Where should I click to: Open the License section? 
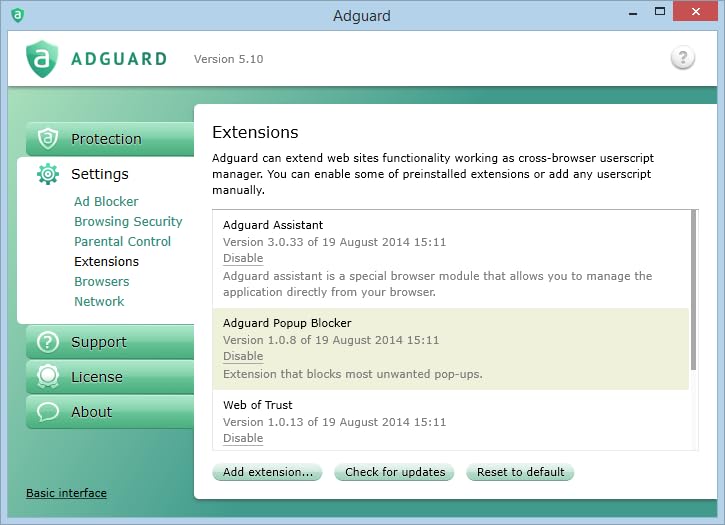tap(110, 377)
